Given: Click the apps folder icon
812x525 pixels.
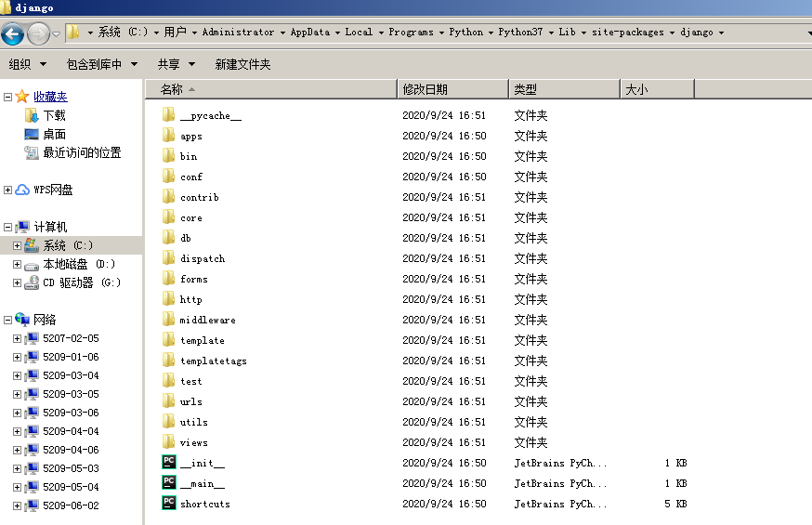Looking at the screenshot, I should [x=168, y=136].
